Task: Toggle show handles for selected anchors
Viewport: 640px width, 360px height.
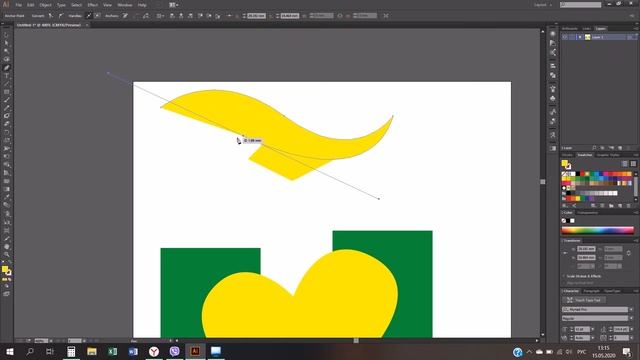Action: click(x=89, y=16)
